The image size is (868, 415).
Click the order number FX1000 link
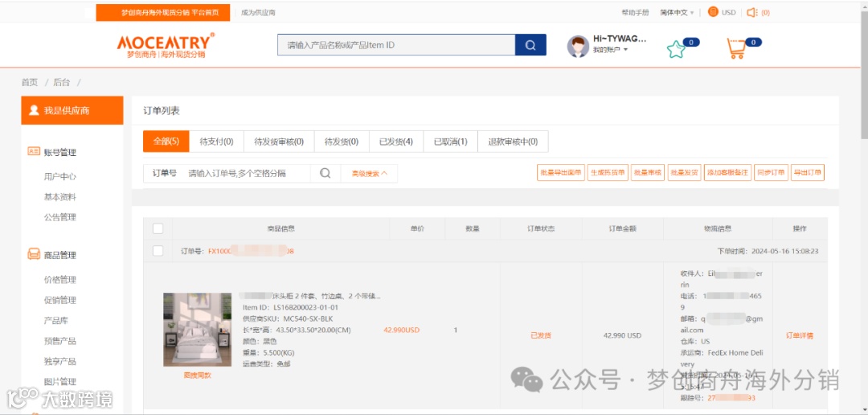click(251, 251)
